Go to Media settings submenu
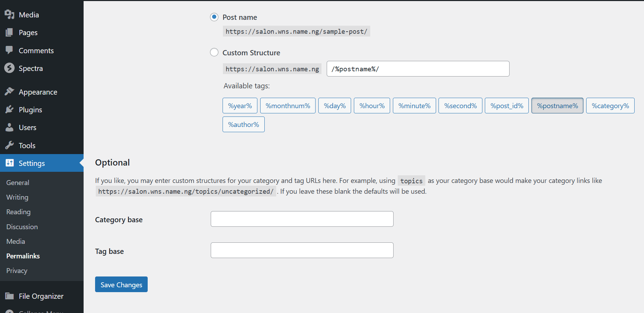 pyautogui.click(x=16, y=241)
